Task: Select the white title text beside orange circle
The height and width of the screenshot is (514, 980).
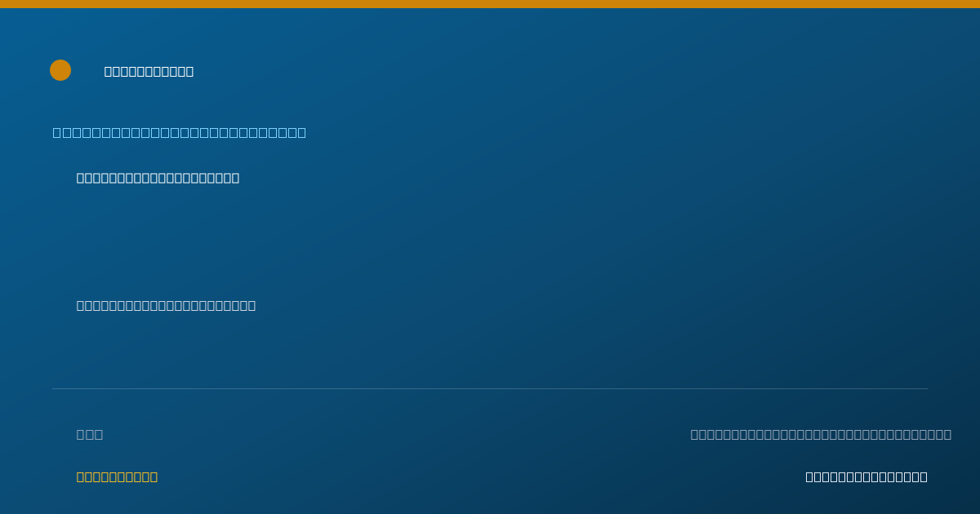Action: coord(149,72)
